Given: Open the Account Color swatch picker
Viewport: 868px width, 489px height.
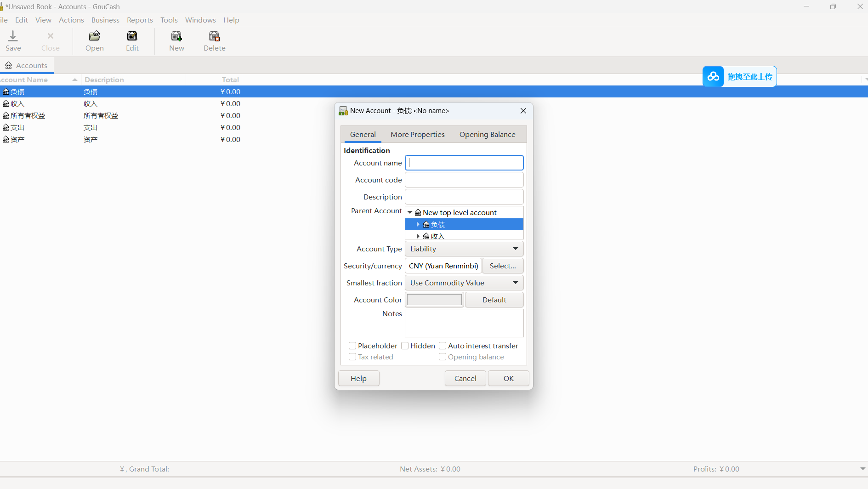Looking at the screenshot, I should pos(434,300).
